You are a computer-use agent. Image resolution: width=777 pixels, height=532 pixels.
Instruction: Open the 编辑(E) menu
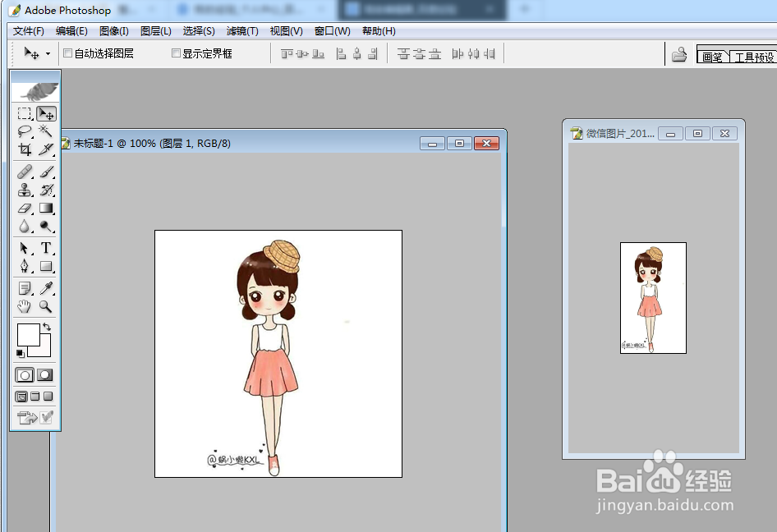click(x=71, y=31)
